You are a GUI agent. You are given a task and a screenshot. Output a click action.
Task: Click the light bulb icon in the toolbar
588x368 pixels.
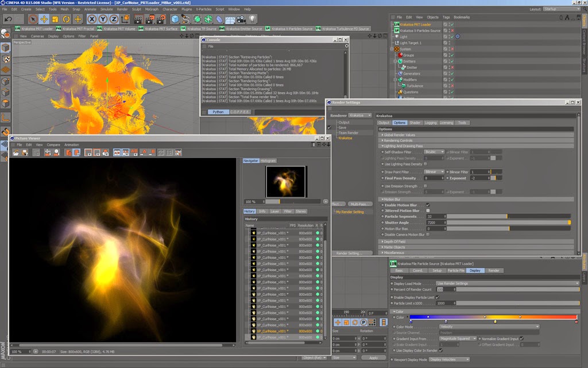tap(253, 19)
